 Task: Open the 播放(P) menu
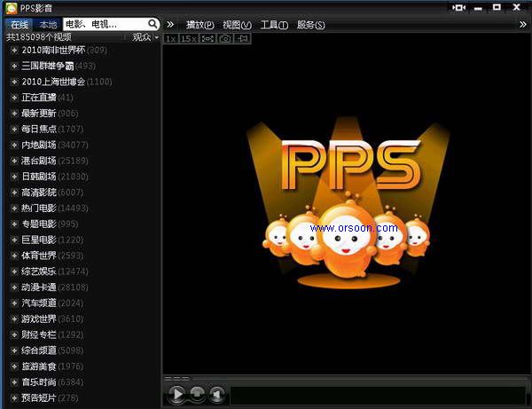pos(199,24)
